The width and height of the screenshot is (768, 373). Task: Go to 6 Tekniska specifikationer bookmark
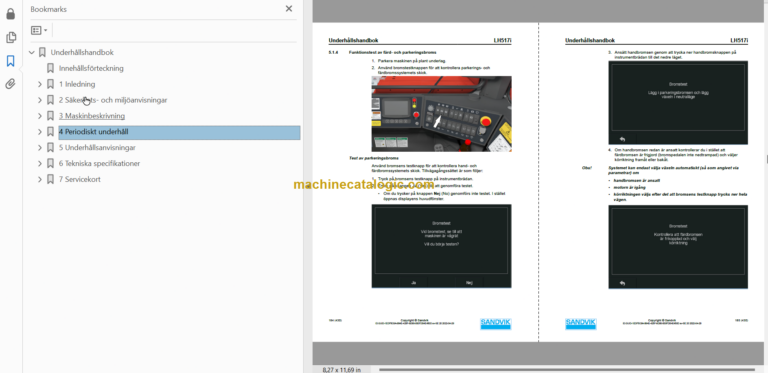coord(99,163)
